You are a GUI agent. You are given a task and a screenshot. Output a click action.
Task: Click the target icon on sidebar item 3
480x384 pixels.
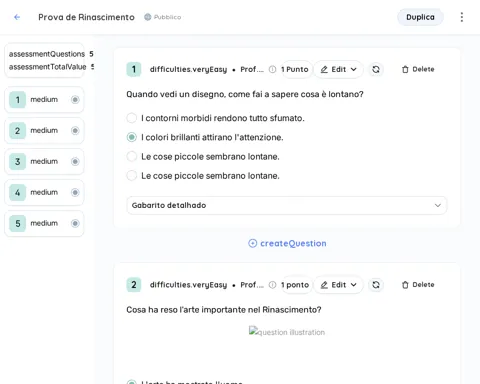(75, 161)
